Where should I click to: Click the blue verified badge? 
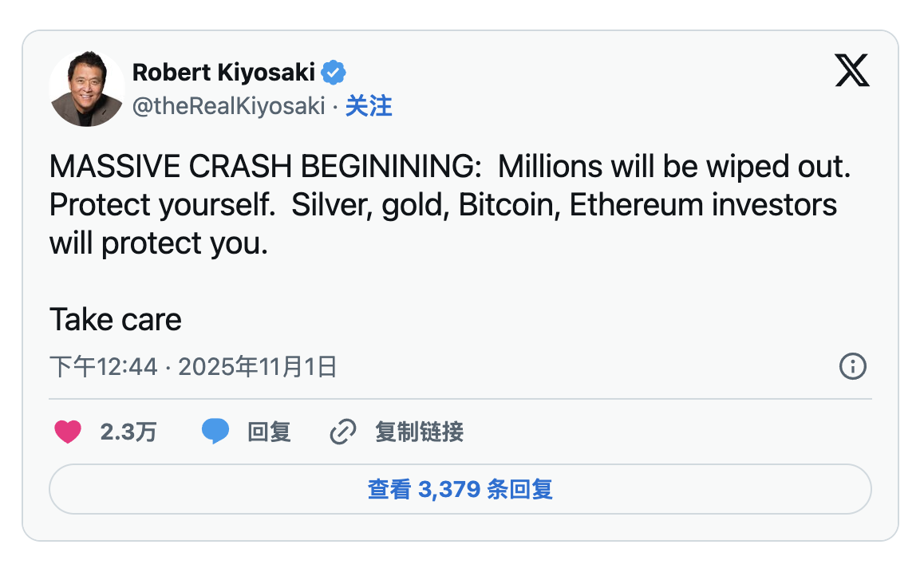[334, 73]
